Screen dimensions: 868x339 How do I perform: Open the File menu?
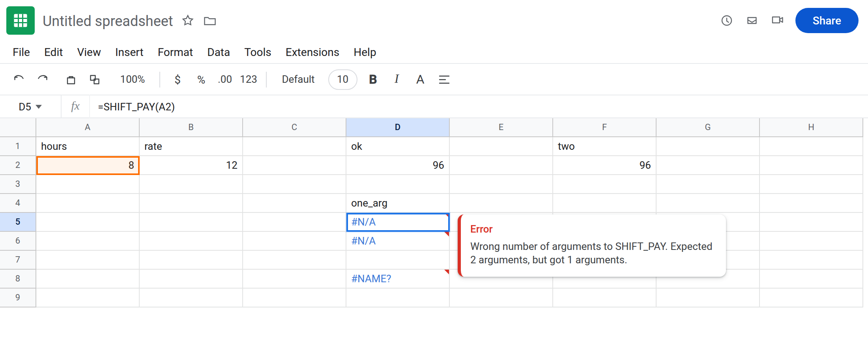(x=21, y=52)
